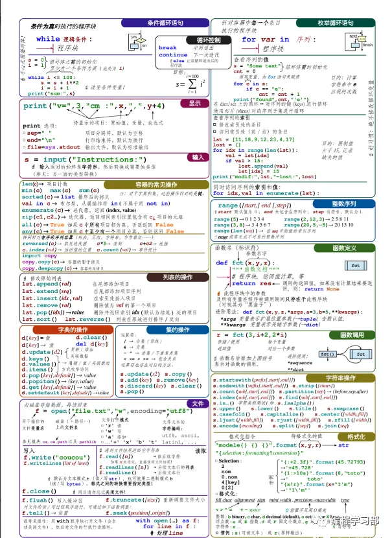Click the 'sep=" "' print option
The image size is (392, 538).
[x=38, y=133]
